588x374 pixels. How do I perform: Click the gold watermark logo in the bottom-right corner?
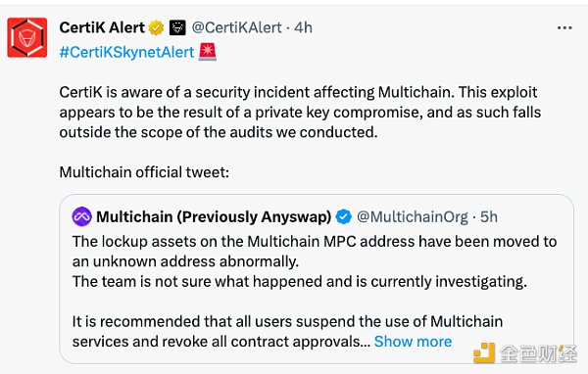[484, 352]
